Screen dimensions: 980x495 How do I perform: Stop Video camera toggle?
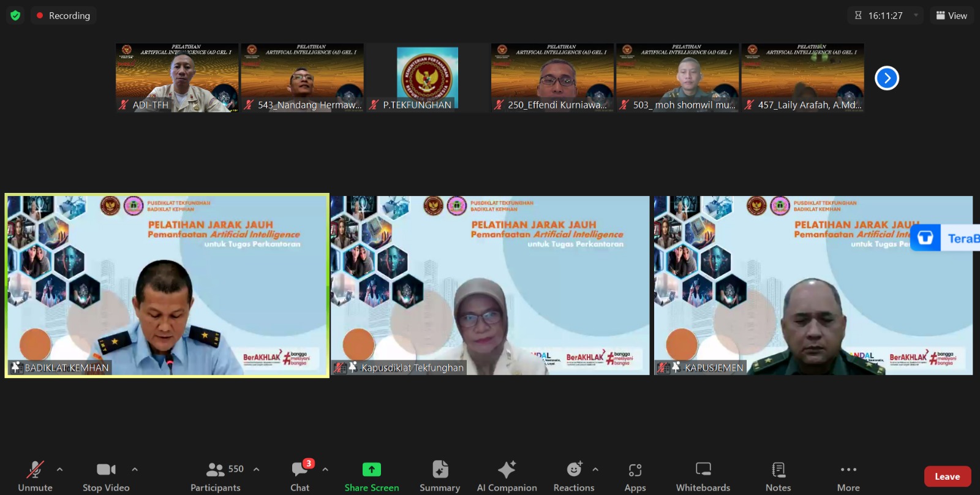[106, 476]
